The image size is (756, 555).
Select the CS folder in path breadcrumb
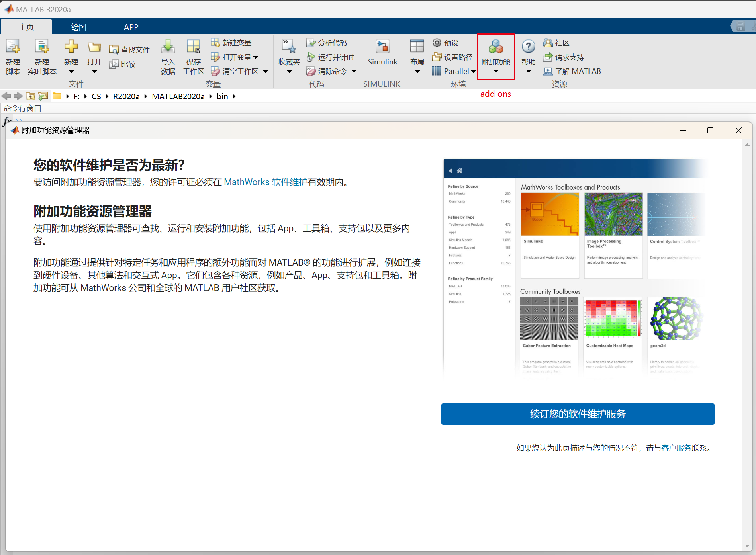point(96,96)
